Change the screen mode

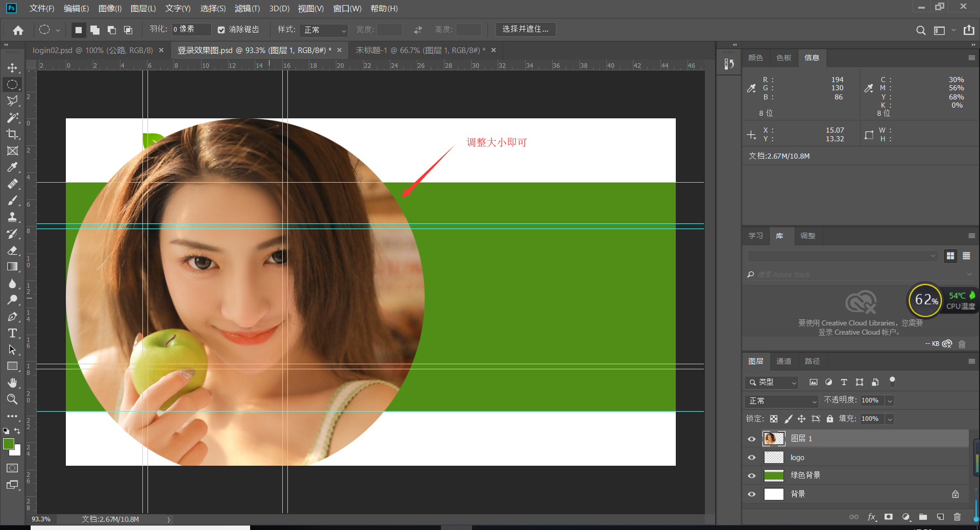click(x=12, y=485)
